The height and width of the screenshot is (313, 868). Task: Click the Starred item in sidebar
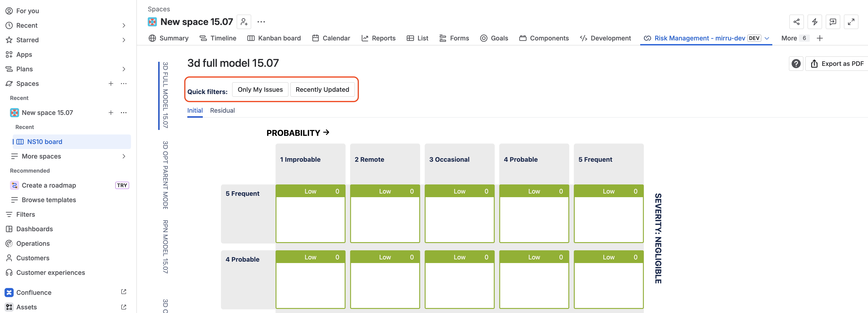28,40
